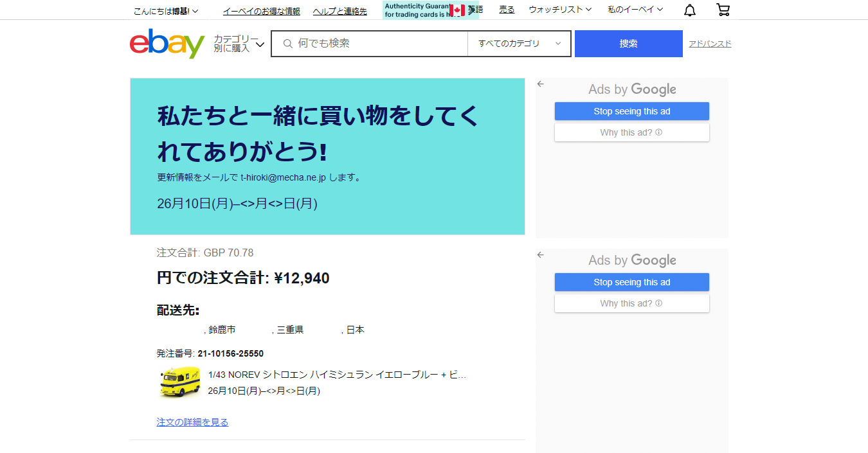868x453 pixels.
Task: Click the eBay logo
Action: pos(167,44)
